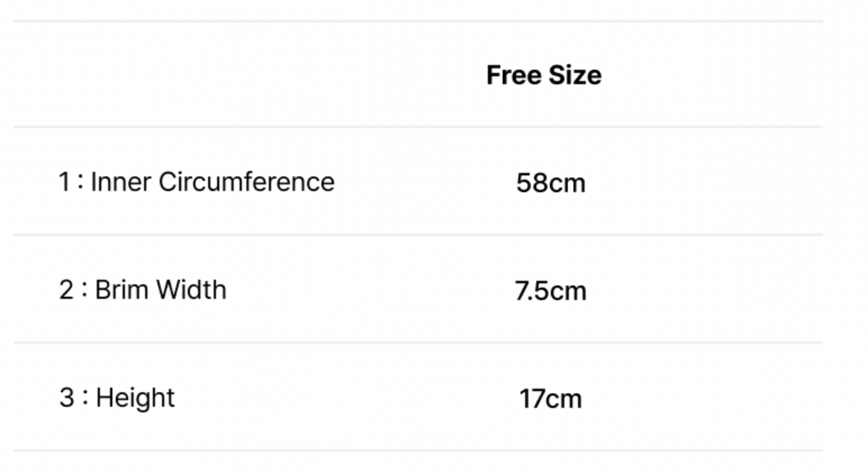Viewport: 868px width, 472px height.
Task: Select the Brim Width row label
Action: coord(143,290)
